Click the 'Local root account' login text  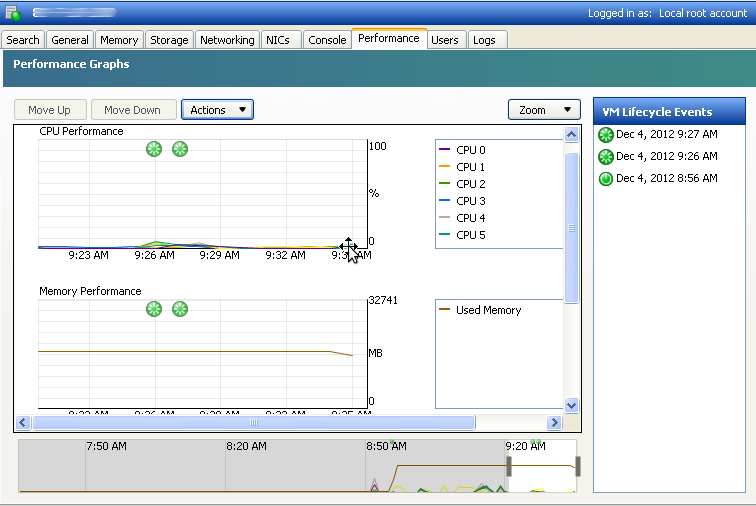point(703,13)
